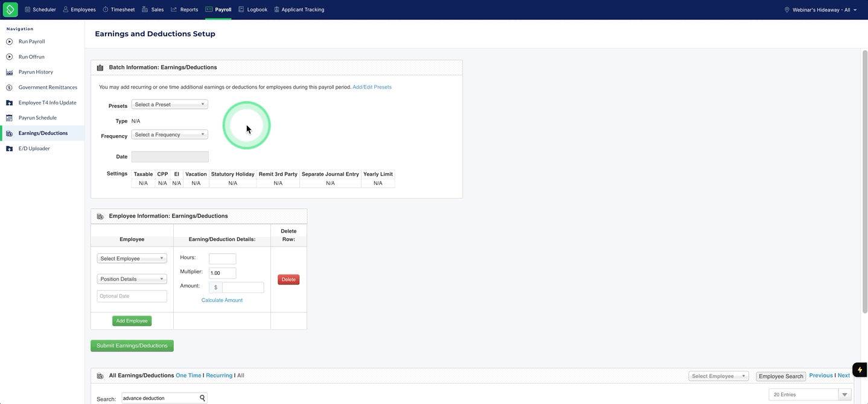Image resolution: width=868 pixels, height=404 pixels.
Task: Open the Logbook tab
Action: (252, 10)
